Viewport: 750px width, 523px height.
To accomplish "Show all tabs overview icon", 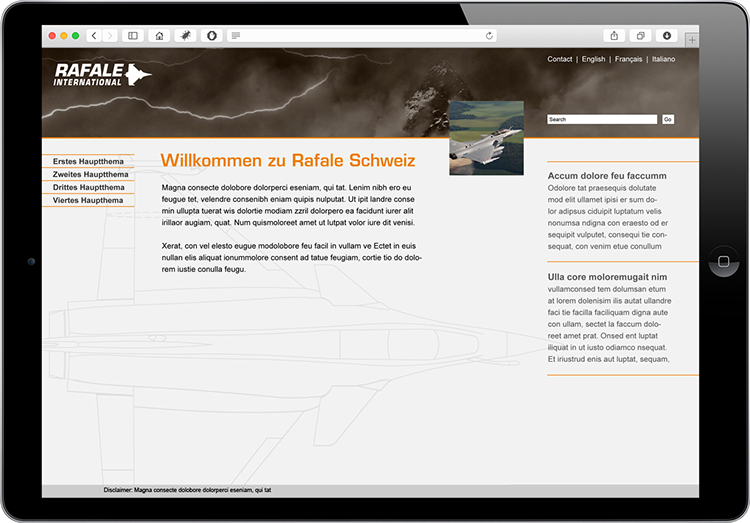I will 640,35.
